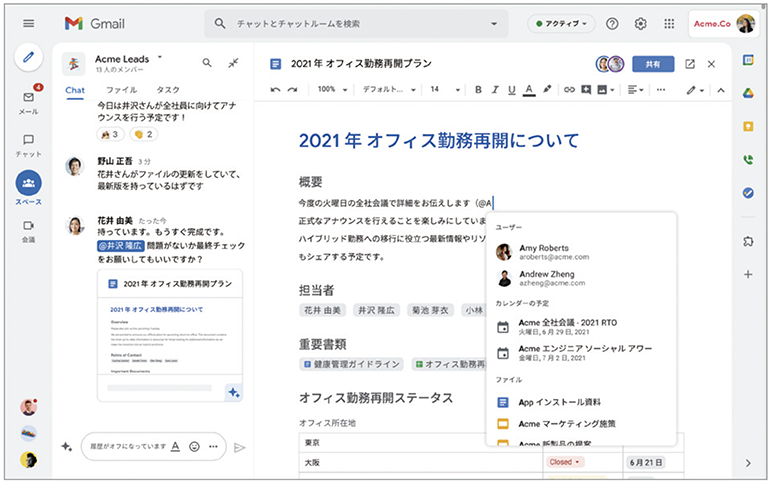This screenshot has width=773, height=485.
Task: Add a side panel app with plus
Action: (748, 274)
